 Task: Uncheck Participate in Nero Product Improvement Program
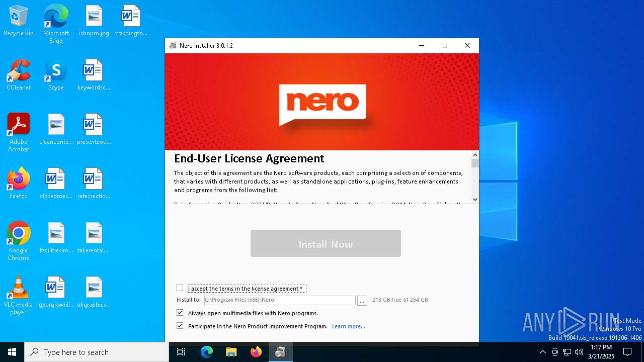(180, 326)
